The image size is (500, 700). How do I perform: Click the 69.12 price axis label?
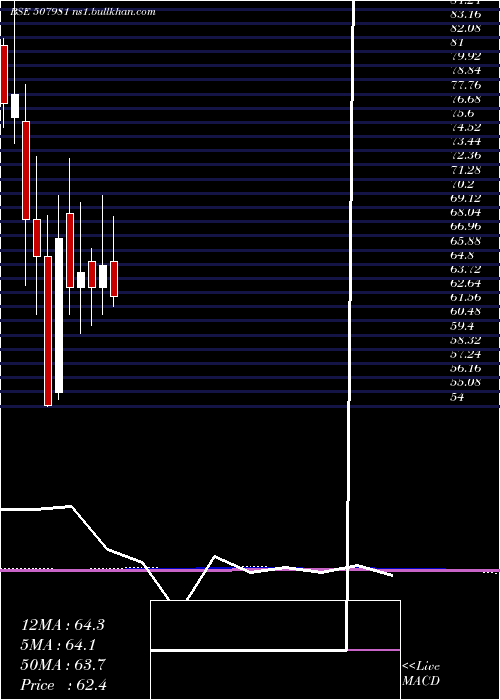click(466, 198)
